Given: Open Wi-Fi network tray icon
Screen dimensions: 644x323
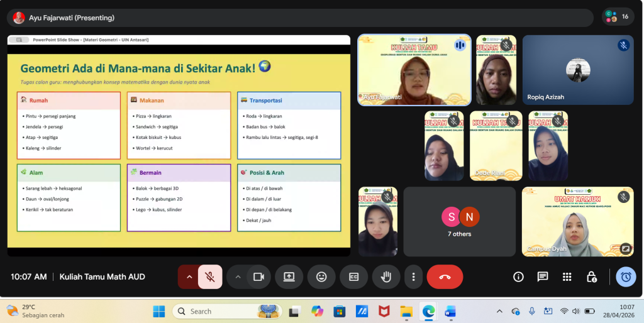Looking at the screenshot, I should [x=564, y=312].
